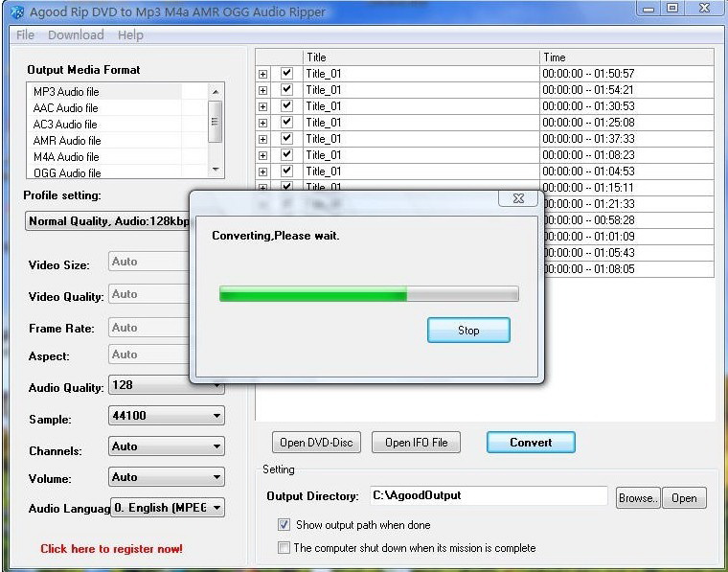Image resolution: width=728 pixels, height=572 pixels.
Task: Maximize the Agood Ripper window
Action: [672, 9]
